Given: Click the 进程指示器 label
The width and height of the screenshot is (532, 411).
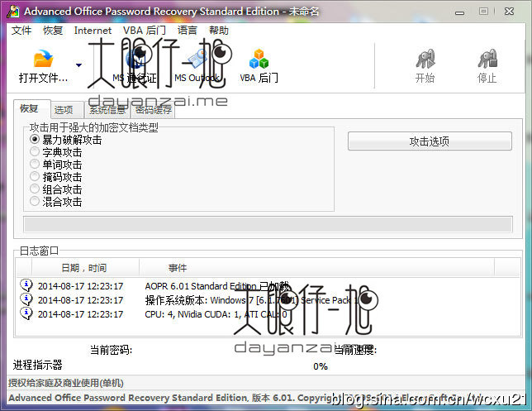Looking at the screenshot, I should tap(38, 365).
